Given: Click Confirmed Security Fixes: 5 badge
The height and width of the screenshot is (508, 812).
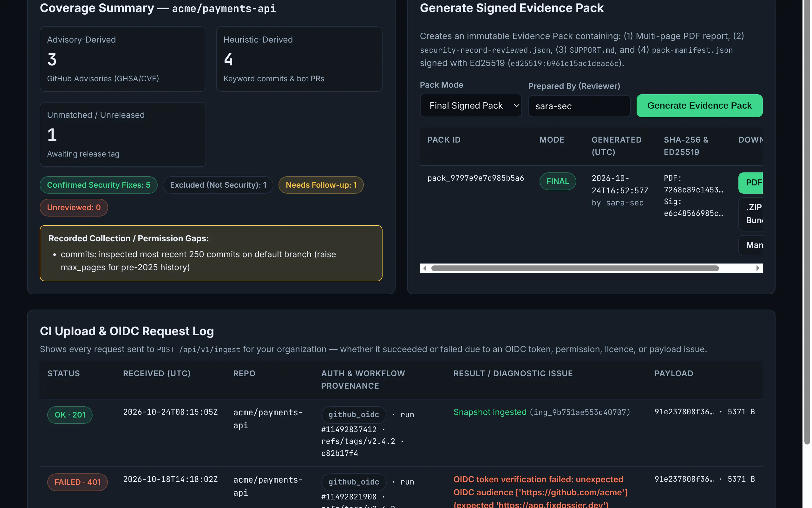Looking at the screenshot, I should (x=98, y=185).
